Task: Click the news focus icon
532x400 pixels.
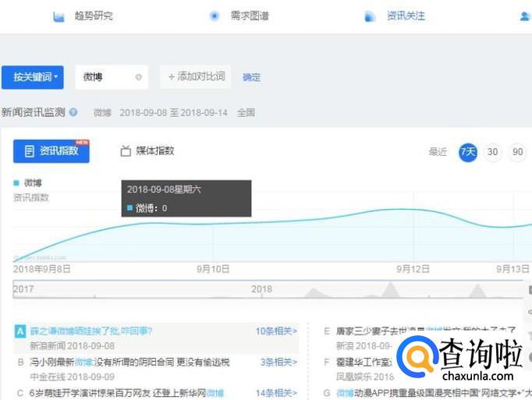Action: click(370, 16)
